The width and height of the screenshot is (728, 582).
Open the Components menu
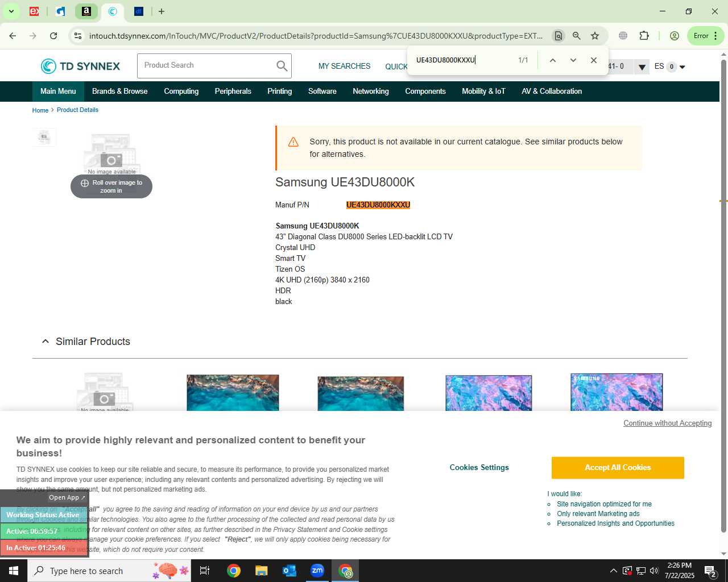pos(425,92)
